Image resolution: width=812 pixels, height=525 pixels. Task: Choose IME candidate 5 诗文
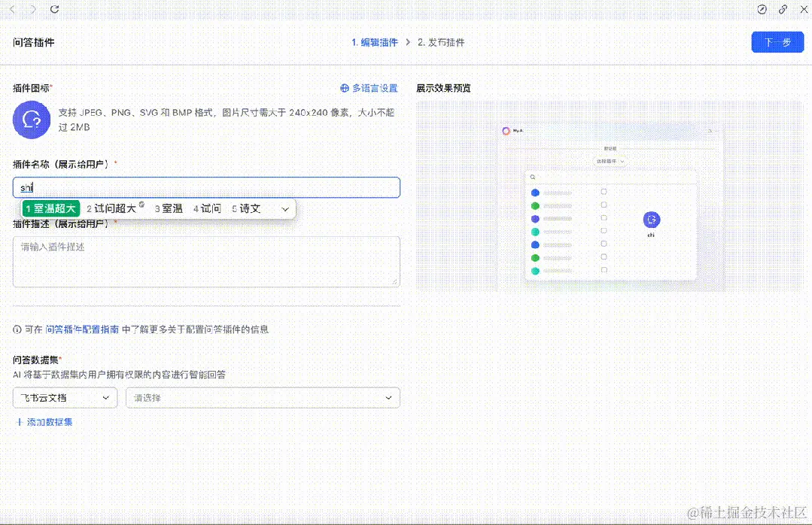[x=246, y=208]
